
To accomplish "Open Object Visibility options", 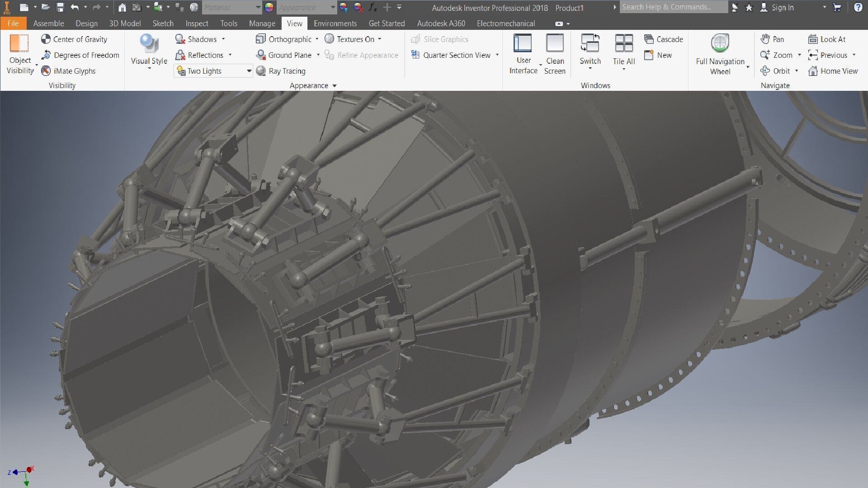I will point(20,55).
